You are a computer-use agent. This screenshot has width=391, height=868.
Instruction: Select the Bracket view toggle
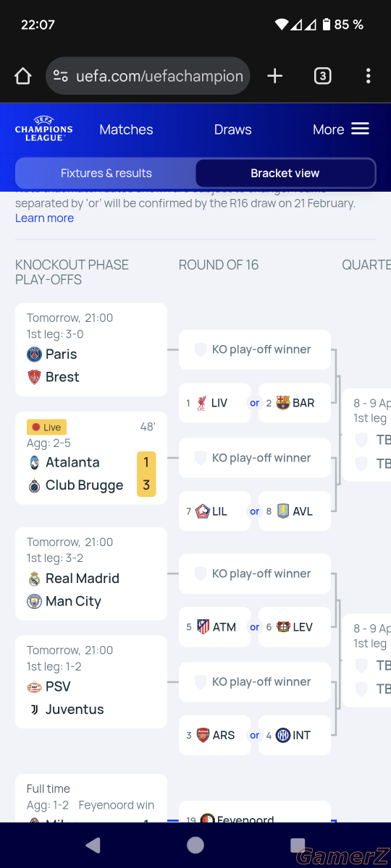[x=285, y=174]
